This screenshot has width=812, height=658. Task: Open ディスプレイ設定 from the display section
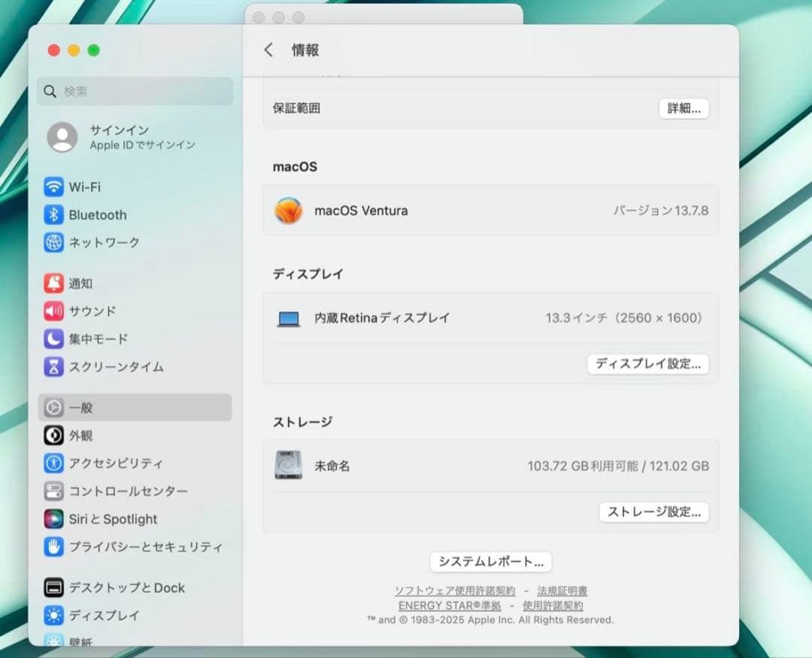(648, 363)
